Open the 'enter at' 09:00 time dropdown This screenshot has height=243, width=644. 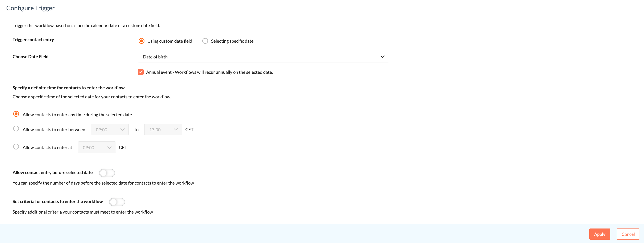(x=90, y=148)
